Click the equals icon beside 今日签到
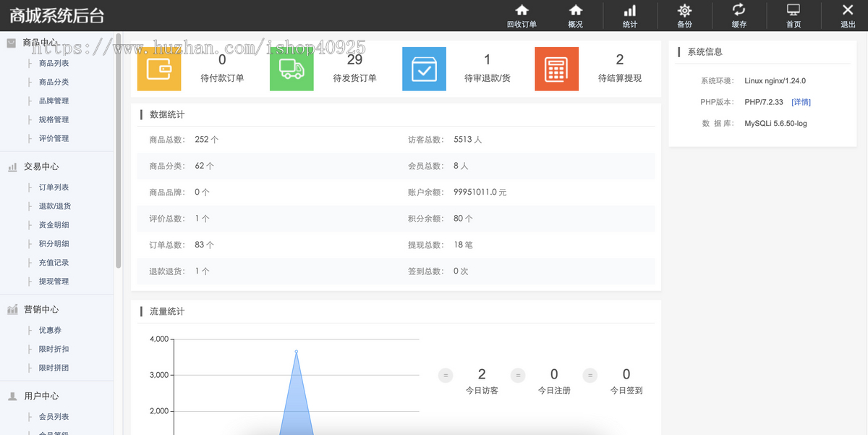Screen dimensions: 868x435 click(590, 375)
